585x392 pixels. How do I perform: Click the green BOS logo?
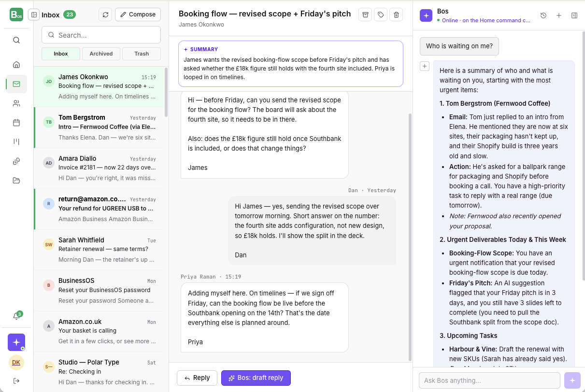[x=16, y=14]
